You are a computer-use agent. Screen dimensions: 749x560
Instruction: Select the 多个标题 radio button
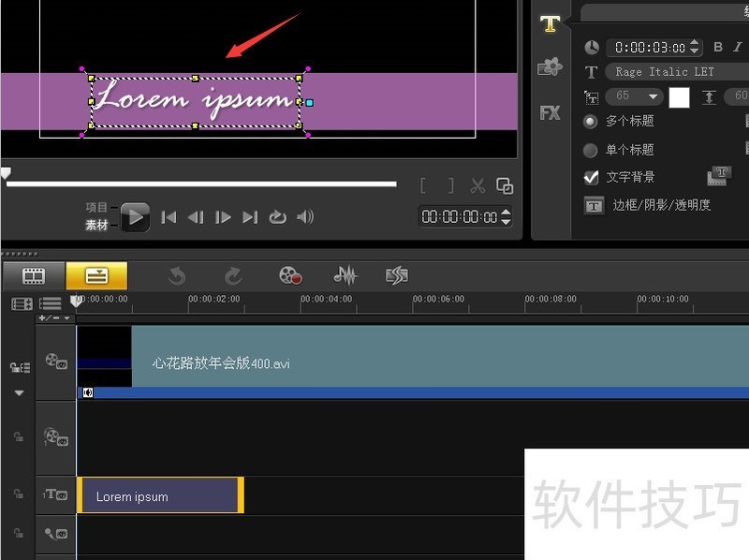click(591, 122)
